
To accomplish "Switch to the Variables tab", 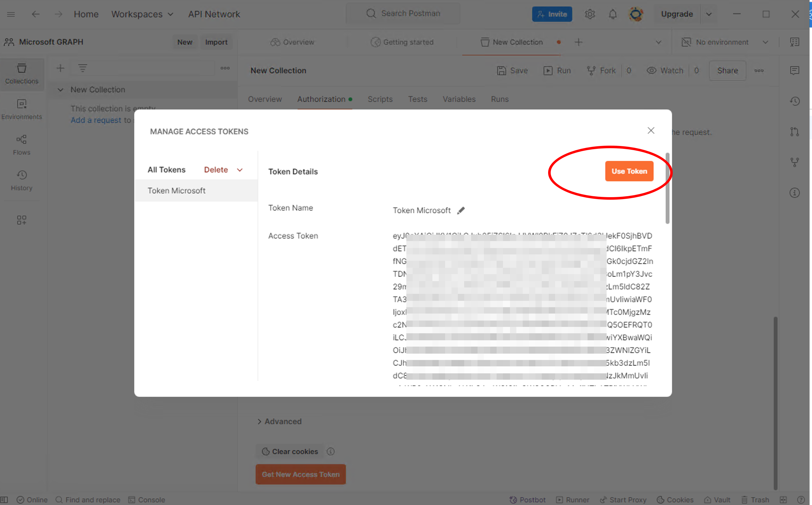I will click(459, 99).
